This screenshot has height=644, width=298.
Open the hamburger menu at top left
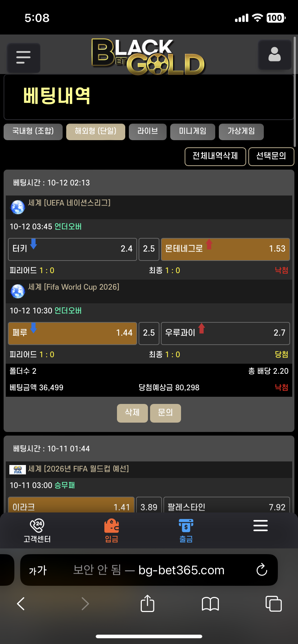coord(23,57)
